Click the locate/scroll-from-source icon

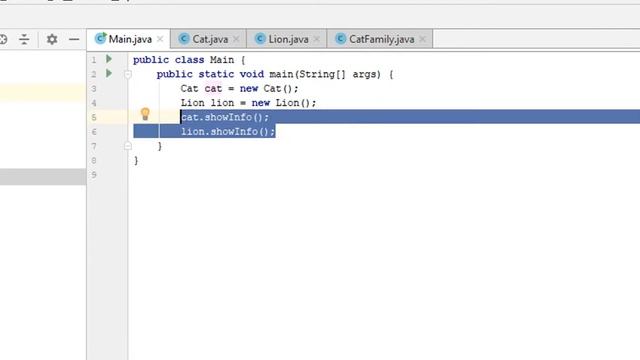coord(3,39)
